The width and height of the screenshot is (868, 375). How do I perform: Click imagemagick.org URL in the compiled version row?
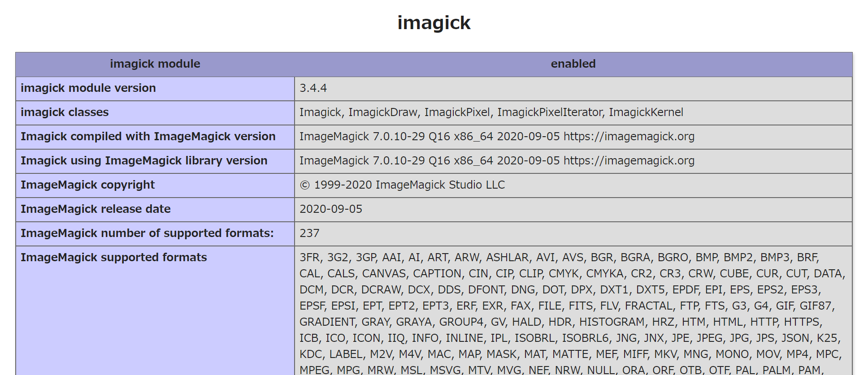[629, 137]
